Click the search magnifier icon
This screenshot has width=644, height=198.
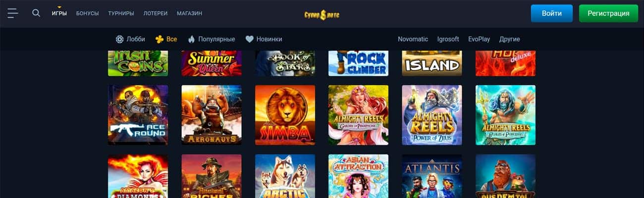tap(36, 13)
